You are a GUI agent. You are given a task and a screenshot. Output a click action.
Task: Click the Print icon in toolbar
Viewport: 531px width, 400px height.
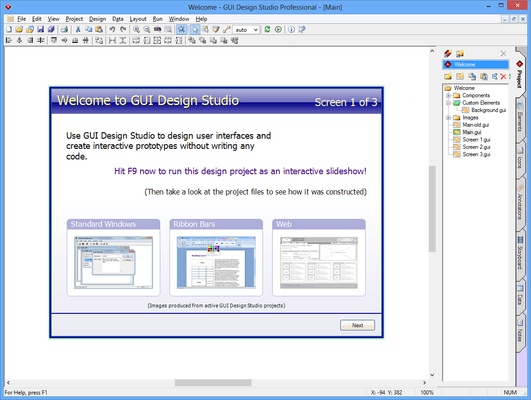pos(65,29)
